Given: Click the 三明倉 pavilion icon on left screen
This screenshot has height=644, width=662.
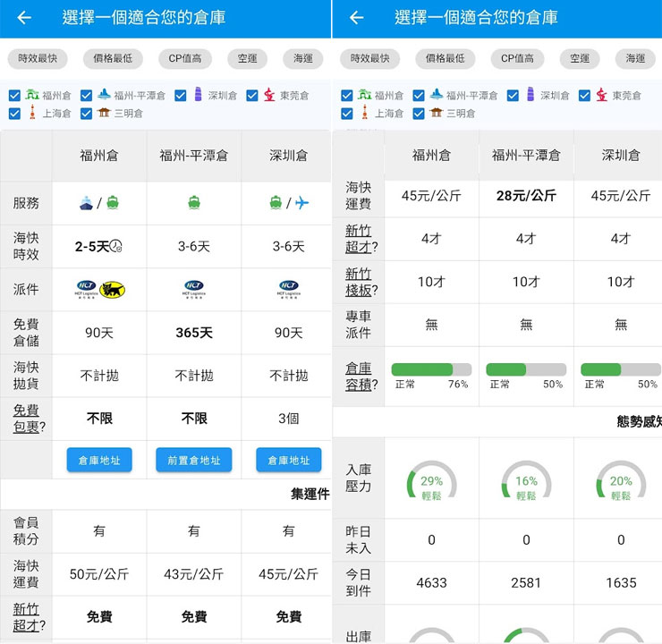Looking at the screenshot, I should (x=104, y=113).
